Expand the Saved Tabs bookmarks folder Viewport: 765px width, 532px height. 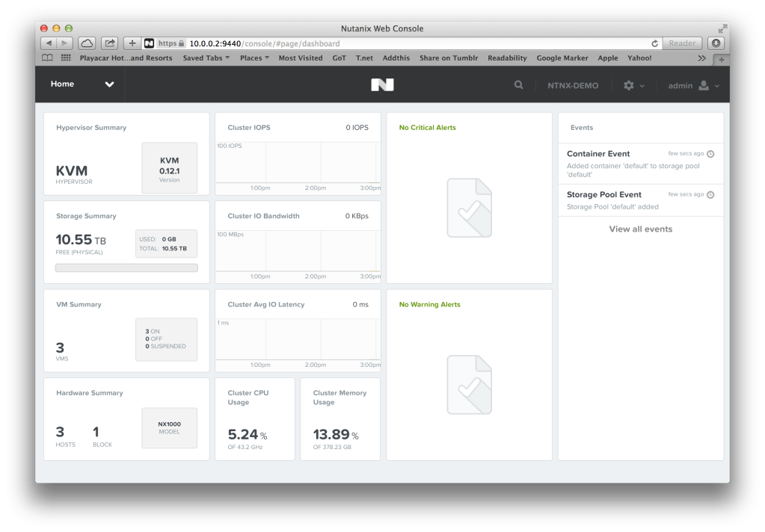(x=205, y=58)
